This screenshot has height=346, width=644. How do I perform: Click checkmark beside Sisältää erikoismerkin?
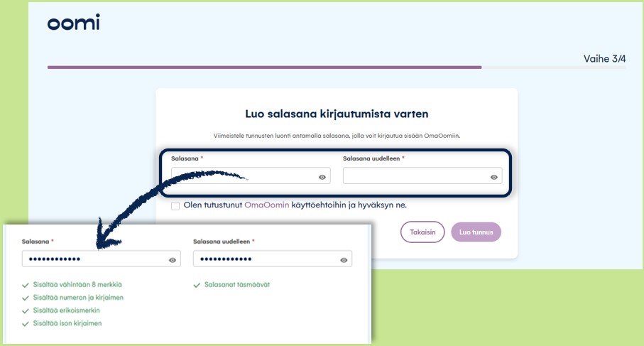pos(26,310)
